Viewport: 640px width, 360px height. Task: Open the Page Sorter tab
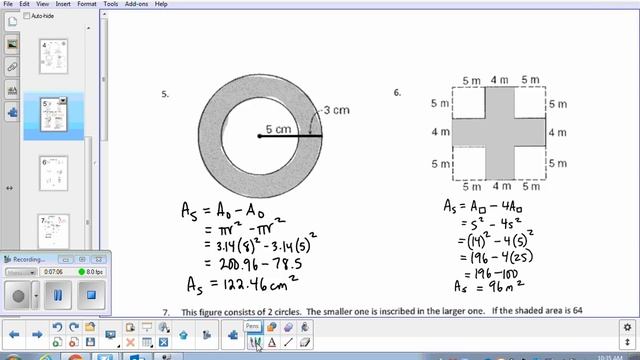point(12,21)
